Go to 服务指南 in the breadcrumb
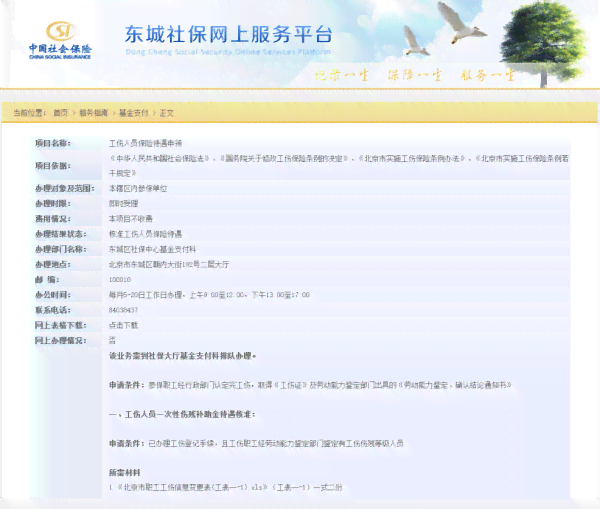This screenshot has width=600, height=509. pos(93,113)
